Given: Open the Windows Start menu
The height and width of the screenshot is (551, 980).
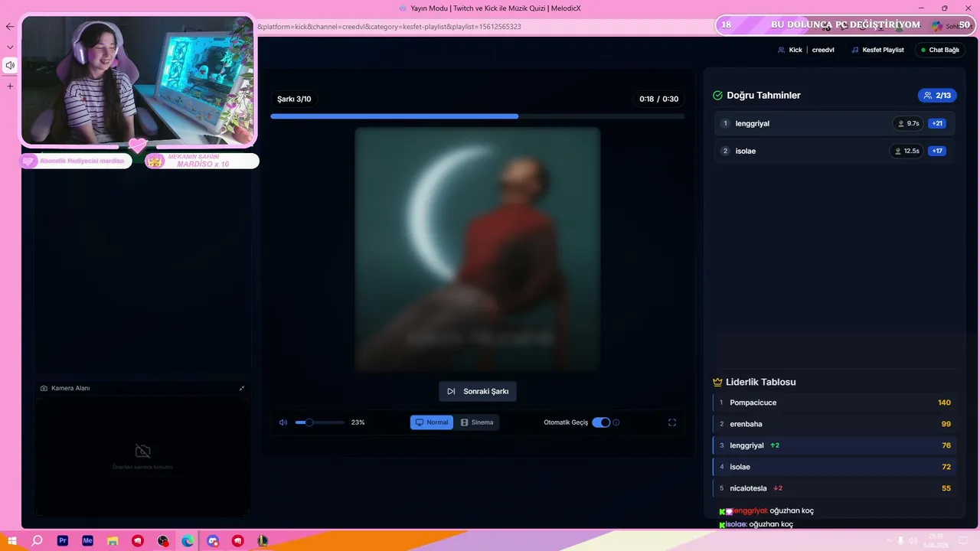Looking at the screenshot, I should coord(12,541).
